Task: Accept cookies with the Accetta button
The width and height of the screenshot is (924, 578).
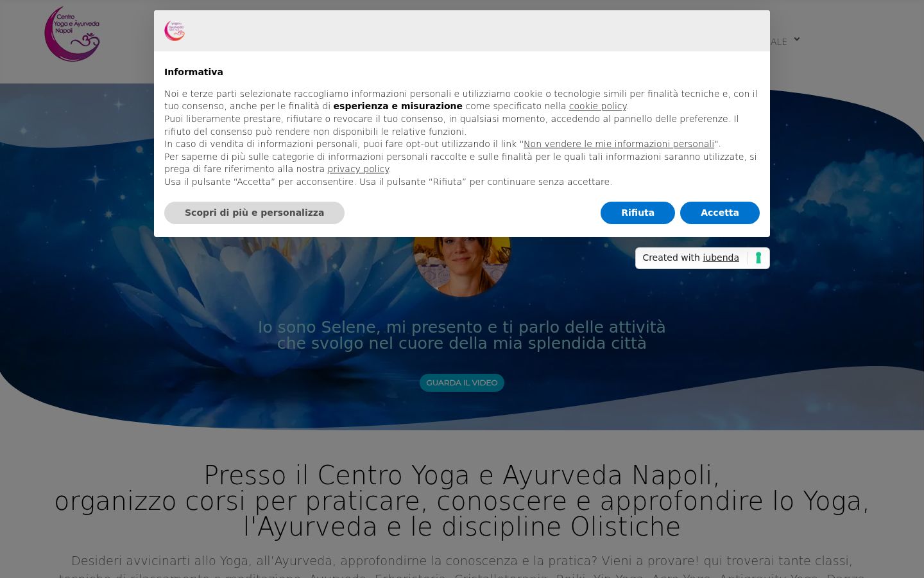Action: (x=720, y=213)
